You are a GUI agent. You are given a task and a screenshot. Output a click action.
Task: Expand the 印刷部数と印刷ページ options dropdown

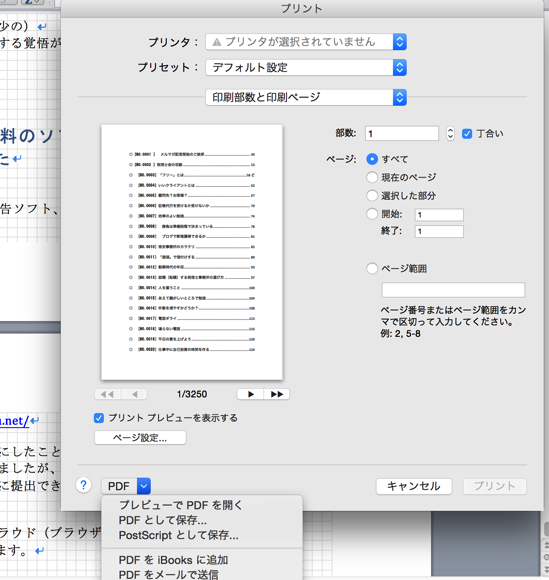[306, 97]
